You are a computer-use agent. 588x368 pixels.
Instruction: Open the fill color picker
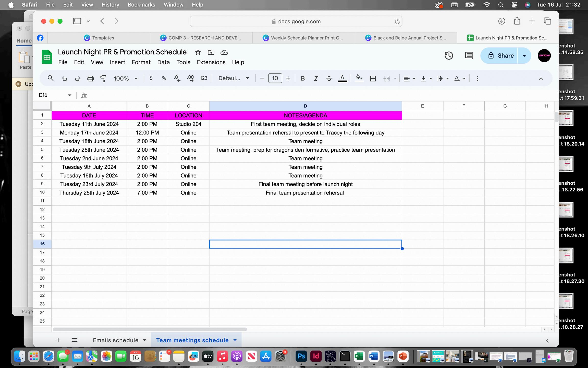(359, 78)
